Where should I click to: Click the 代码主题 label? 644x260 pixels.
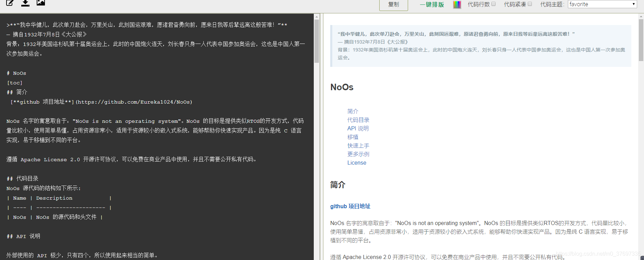(552, 4)
